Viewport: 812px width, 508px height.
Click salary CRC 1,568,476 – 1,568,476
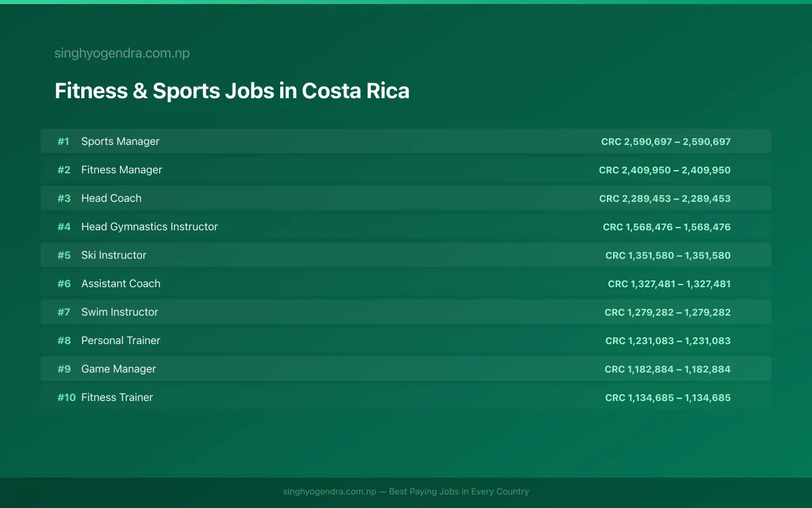667,227
